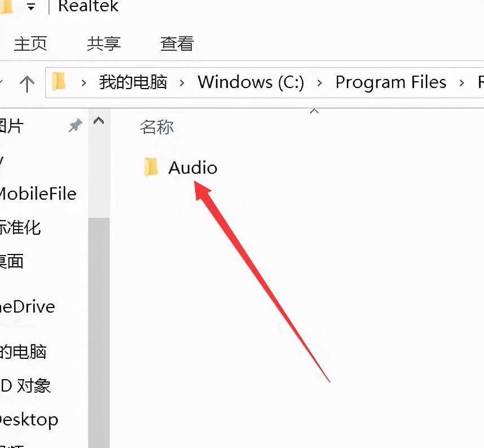Switch to the 查看 ribbon tab
Image resolution: width=484 pixels, height=448 pixels.
pos(176,43)
